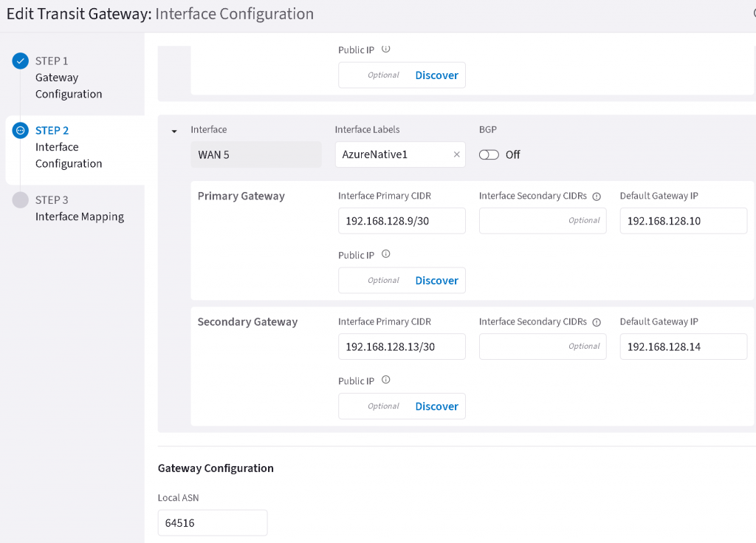Click Secondary Gateway Default Gateway IP field
The width and height of the screenshot is (756, 543).
(x=683, y=346)
